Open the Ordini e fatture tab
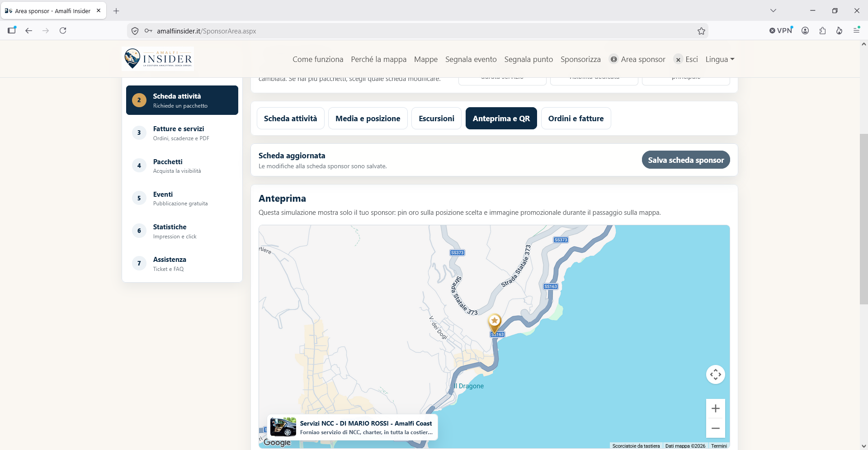868x450 pixels. point(576,118)
